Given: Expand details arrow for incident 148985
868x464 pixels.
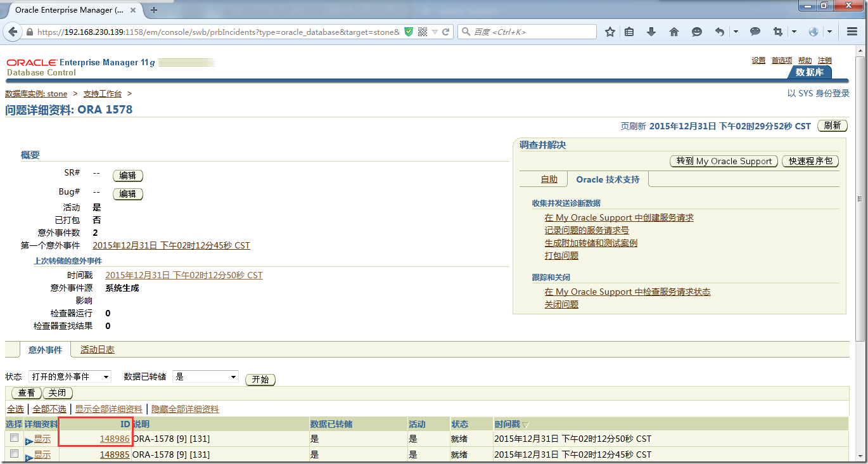Looking at the screenshot, I should point(29,456).
